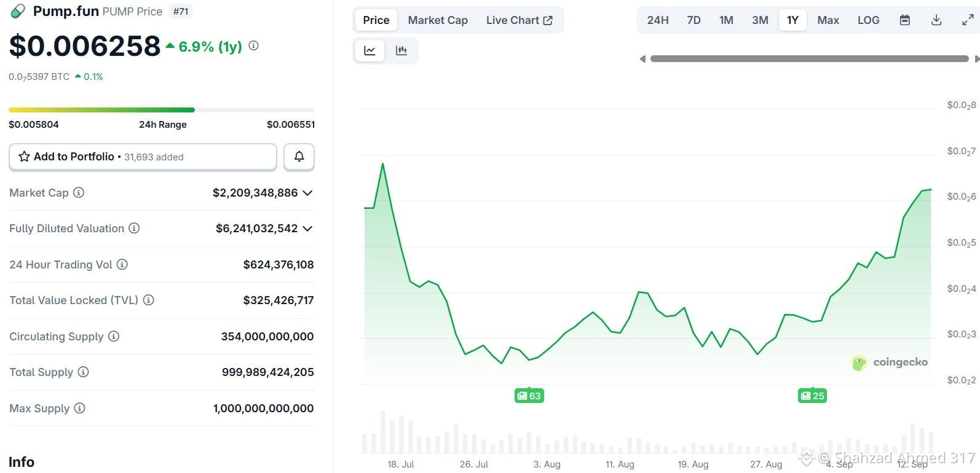The image size is (980, 473).
Task: Open the news marker labeled 25
Action: (812, 396)
